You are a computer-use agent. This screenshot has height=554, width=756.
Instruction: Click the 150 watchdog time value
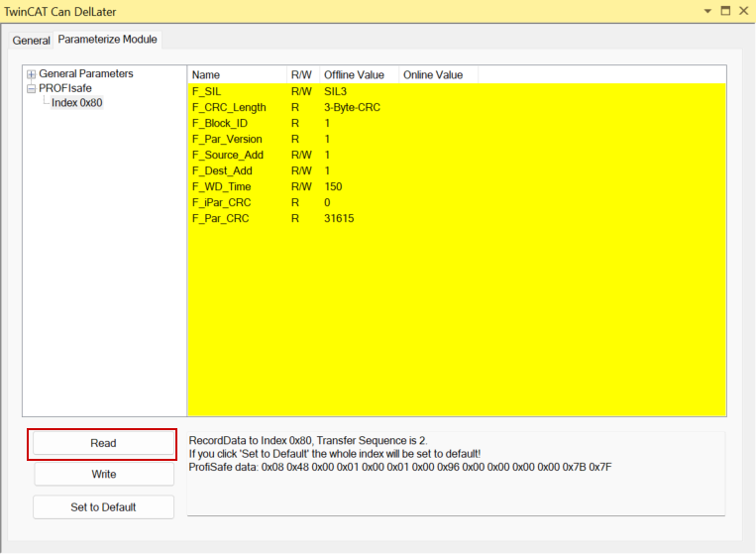pos(333,187)
